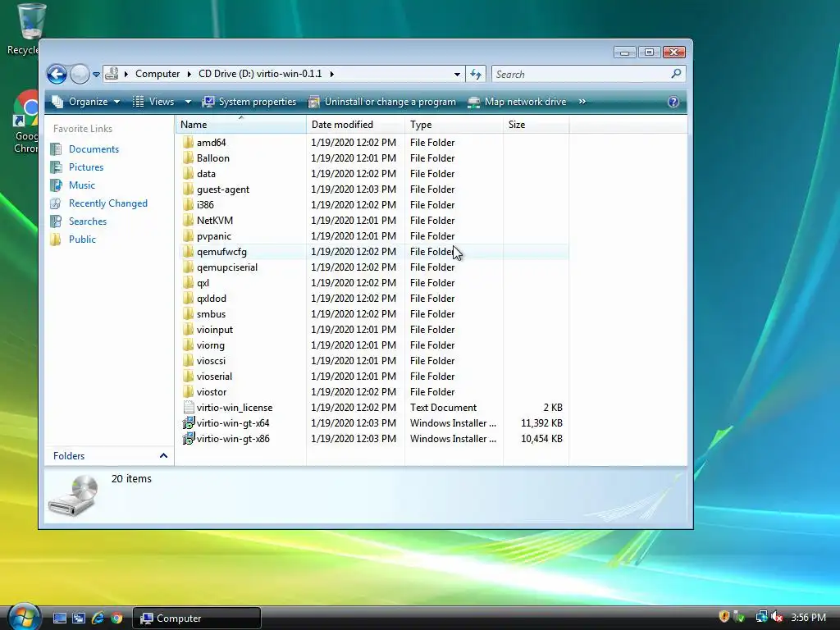
Task: Open Uninstall or change a program
Action: point(382,102)
